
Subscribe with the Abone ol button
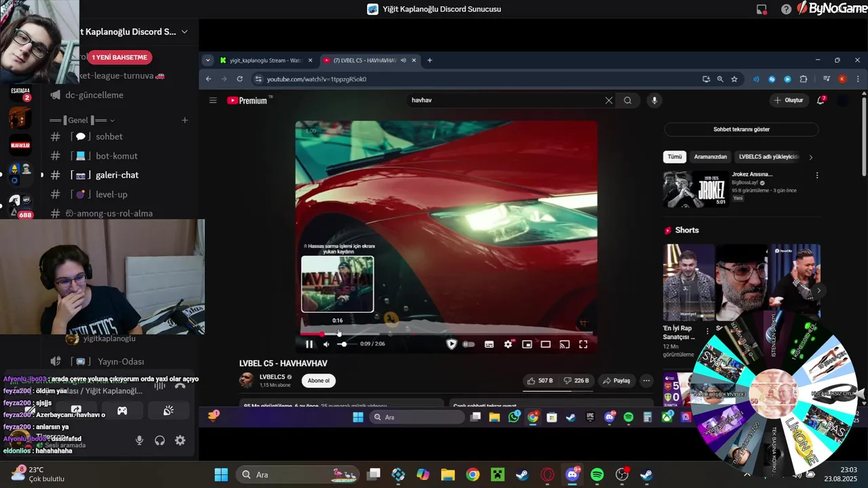(x=319, y=381)
